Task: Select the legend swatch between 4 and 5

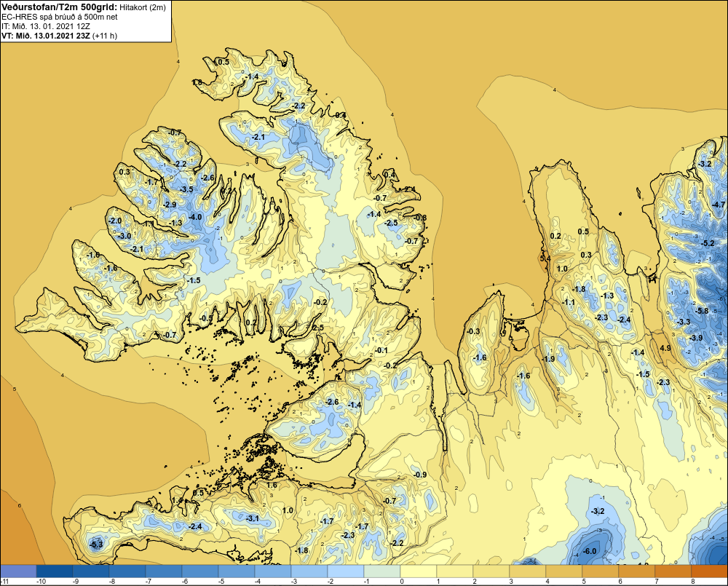Action: (564, 571)
